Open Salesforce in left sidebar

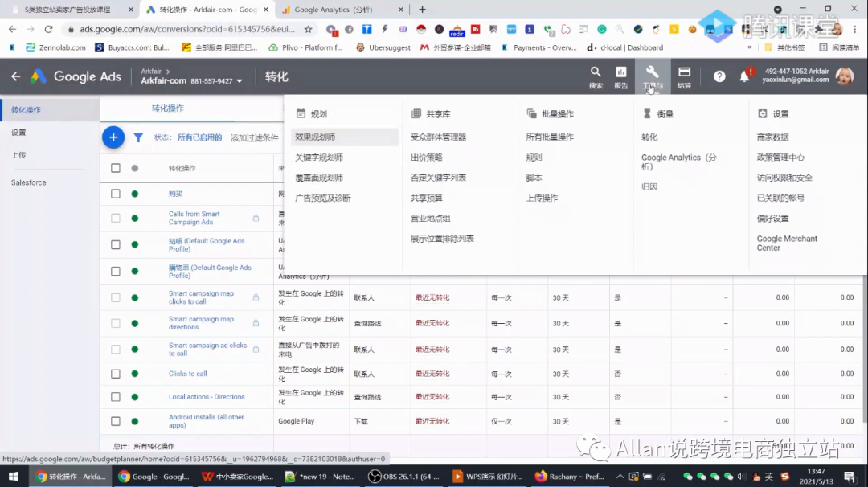pyautogui.click(x=29, y=182)
